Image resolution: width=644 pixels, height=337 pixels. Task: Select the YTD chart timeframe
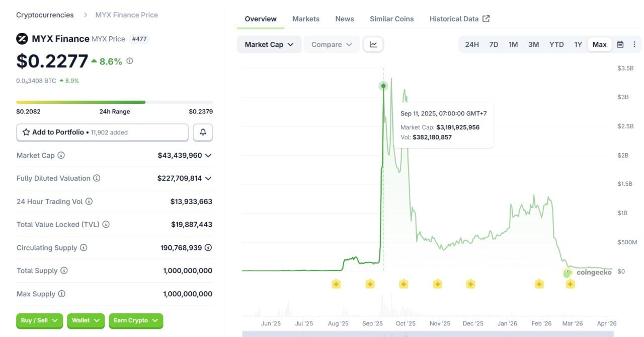[556, 44]
